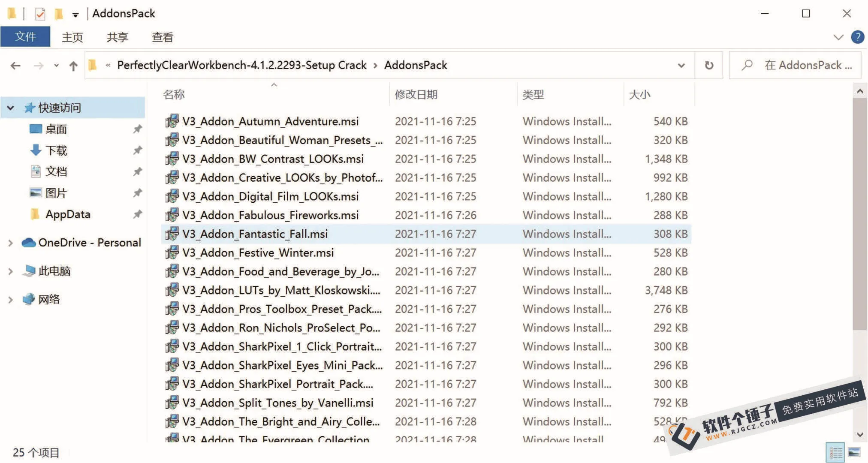Viewport: 868px width, 463px height.
Task: Select 文档 in the navigation pane
Action: pos(56,171)
